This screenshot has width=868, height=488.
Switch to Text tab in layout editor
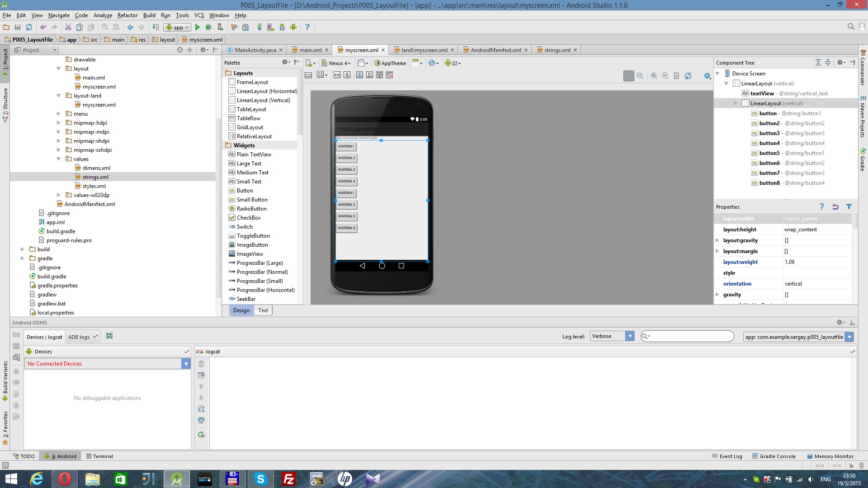click(x=263, y=310)
